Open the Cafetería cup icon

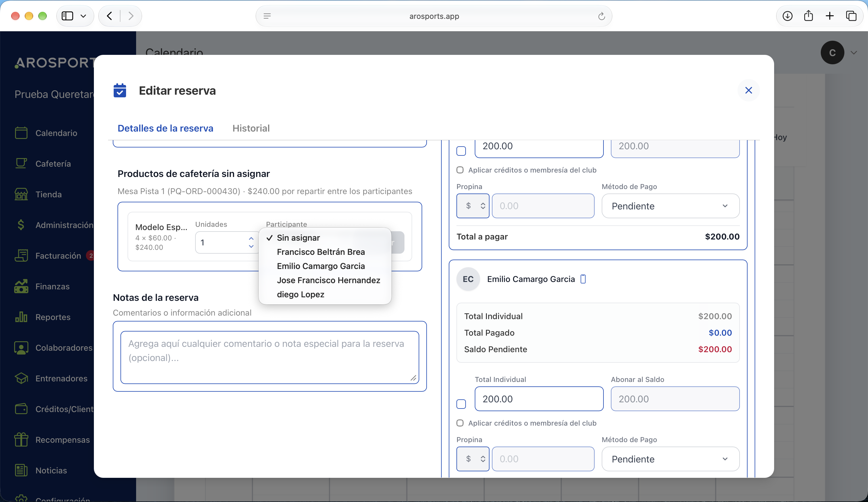[21, 163]
